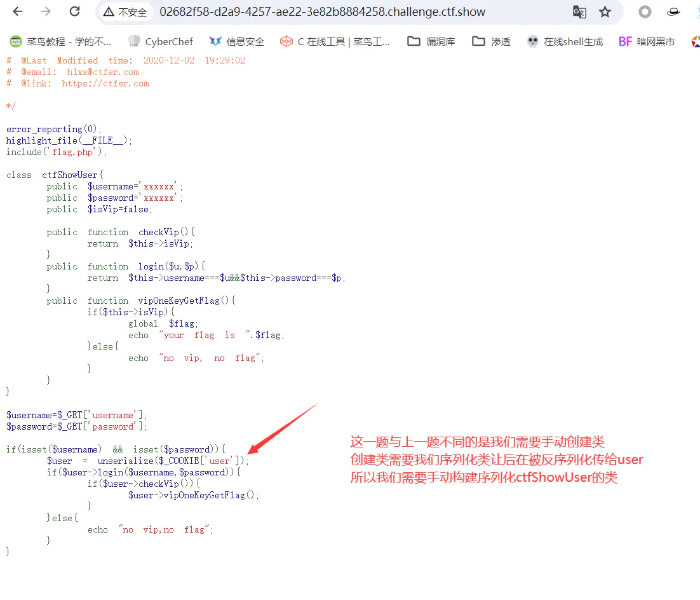Click the Last Modified time comment line
The height and width of the screenshot is (600, 700).
[x=125, y=60]
